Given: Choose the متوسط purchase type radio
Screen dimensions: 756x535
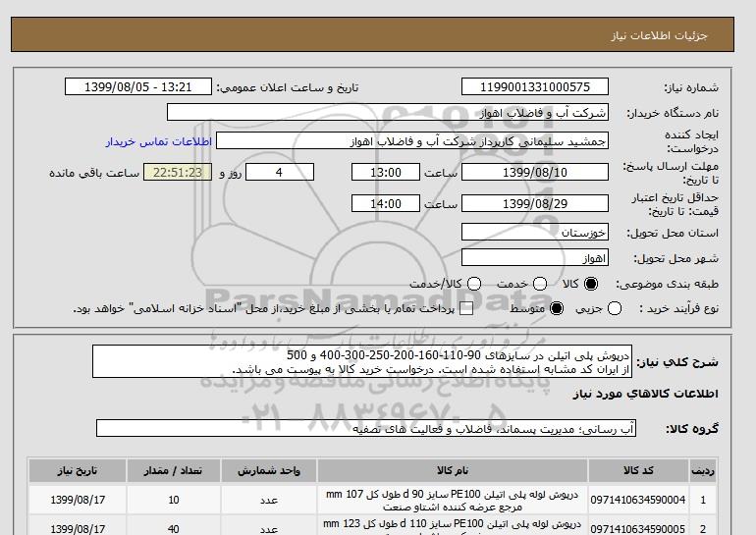Looking at the screenshot, I should coord(557,308).
